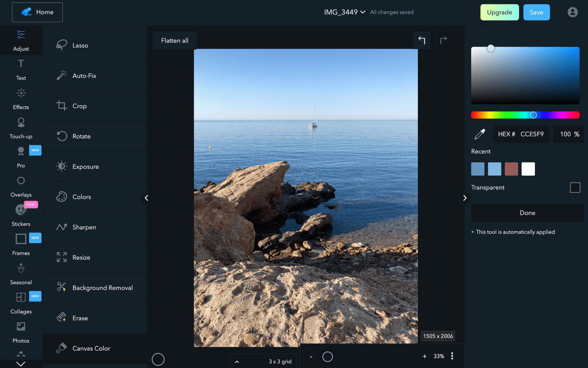The width and height of the screenshot is (588, 368).
Task: Click the circle button at canvas bottom-left
Action: (158, 359)
